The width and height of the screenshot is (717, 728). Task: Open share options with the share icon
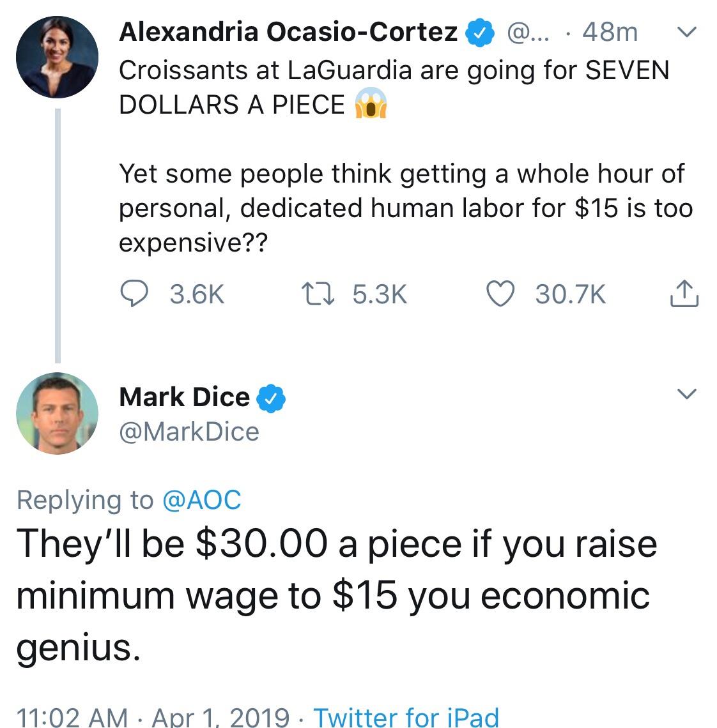point(684,293)
